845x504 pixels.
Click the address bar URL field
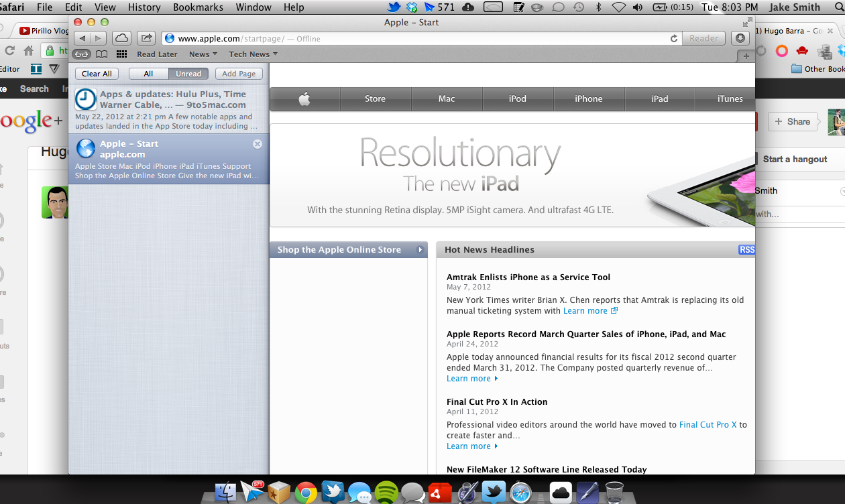click(x=416, y=39)
